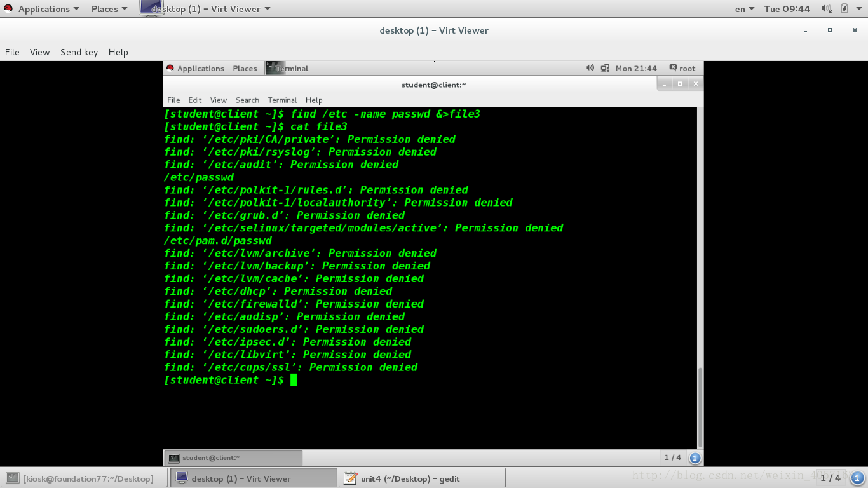
Task: Click the host Red Hat logo icon
Action: pyautogui.click(x=8, y=9)
